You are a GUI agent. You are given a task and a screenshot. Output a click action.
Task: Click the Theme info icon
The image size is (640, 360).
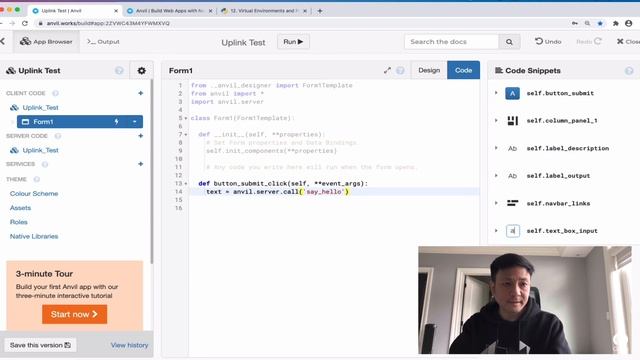pos(37,179)
